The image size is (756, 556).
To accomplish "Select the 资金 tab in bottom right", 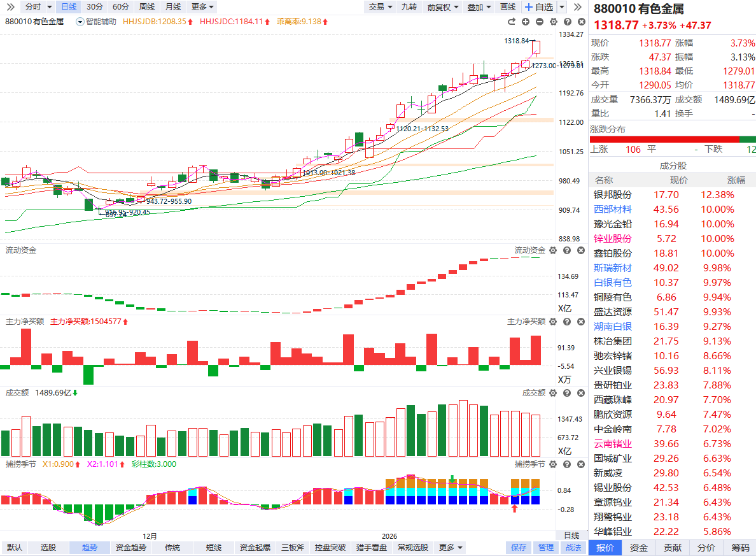I will coord(639,548).
